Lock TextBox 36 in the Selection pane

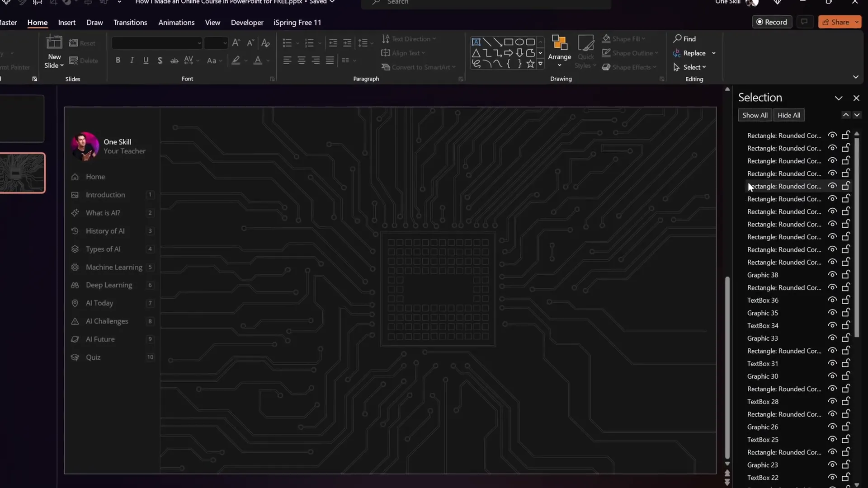point(846,300)
